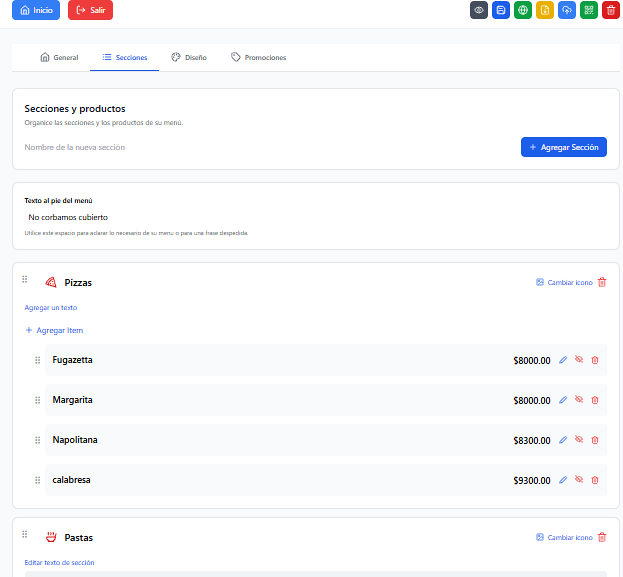Image resolution: width=623 pixels, height=577 pixels.
Task: Click the green globe icon in top toolbar
Action: tap(523, 10)
